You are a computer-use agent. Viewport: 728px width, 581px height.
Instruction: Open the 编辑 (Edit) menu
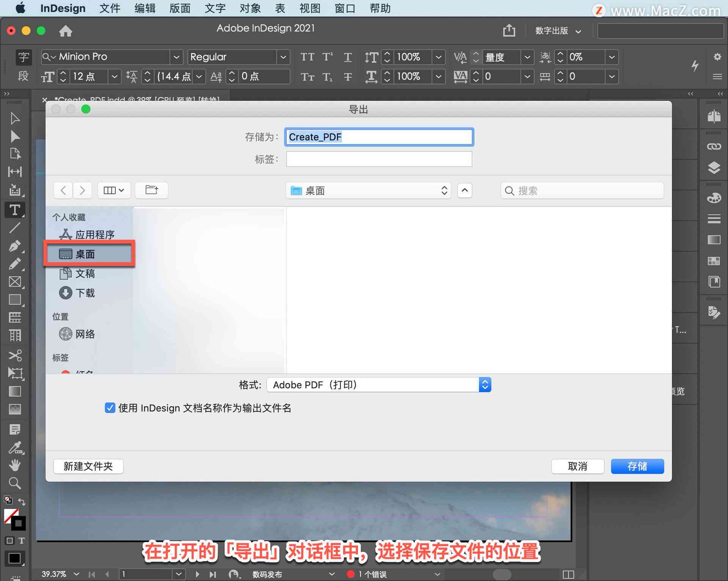[x=145, y=8]
